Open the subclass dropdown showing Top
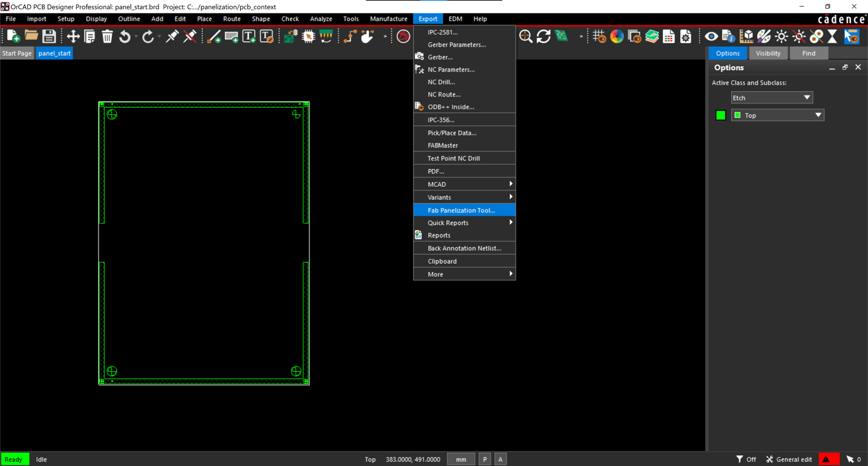The width and height of the screenshot is (868, 466). (x=777, y=115)
